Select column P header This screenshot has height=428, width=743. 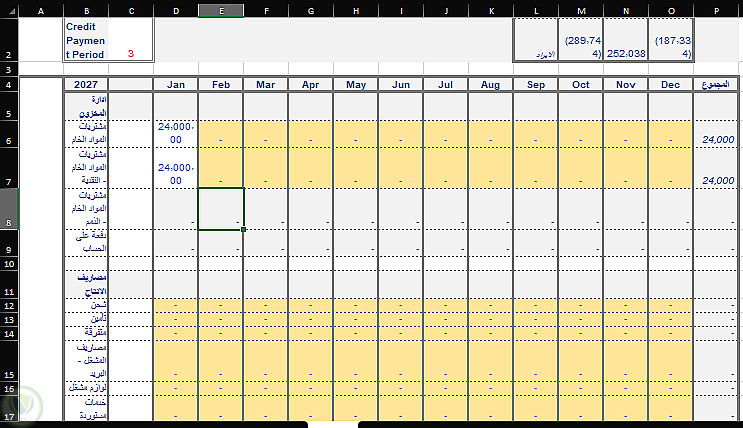pyautogui.click(x=716, y=10)
